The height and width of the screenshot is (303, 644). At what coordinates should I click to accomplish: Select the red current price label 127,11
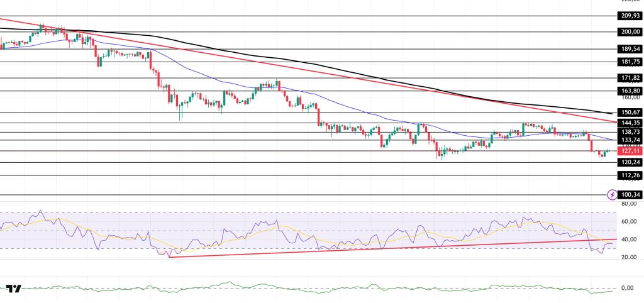pyautogui.click(x=629, y=151)
